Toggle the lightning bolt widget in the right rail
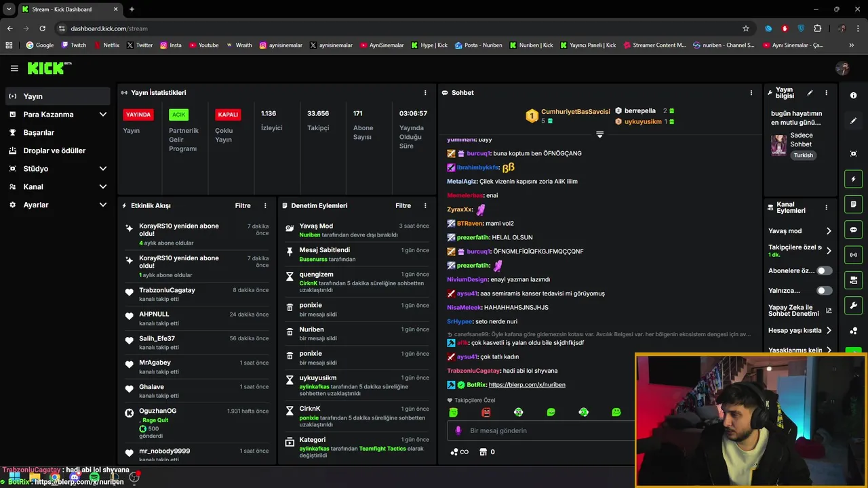The height and width of the screenshot is (488, 868). pyautogui.click(x=854, y=179)
